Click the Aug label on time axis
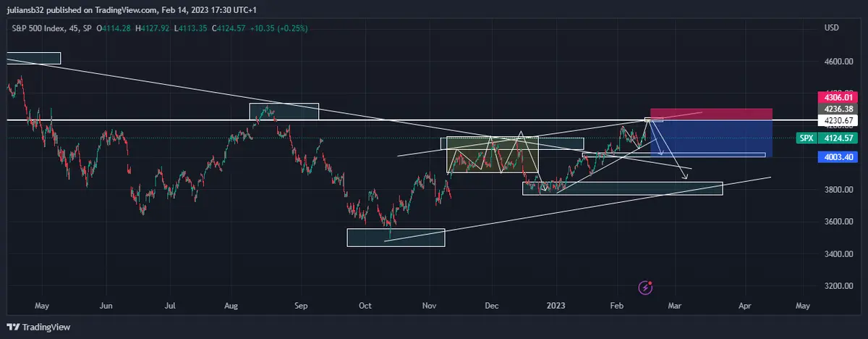This screenshot has width=868, height=339. [231, 306]
